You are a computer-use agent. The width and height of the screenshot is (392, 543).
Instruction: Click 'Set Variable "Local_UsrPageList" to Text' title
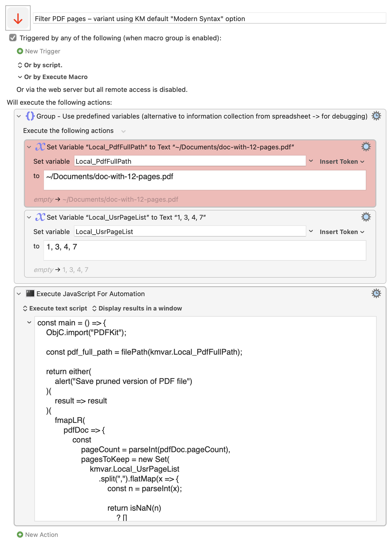point(126,217)
